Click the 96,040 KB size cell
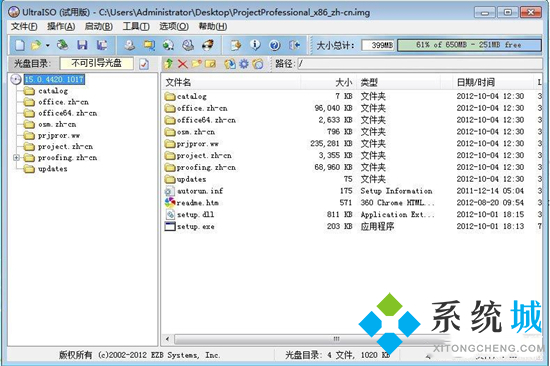This screenshot has height=366, width=550. coord(333,108)
